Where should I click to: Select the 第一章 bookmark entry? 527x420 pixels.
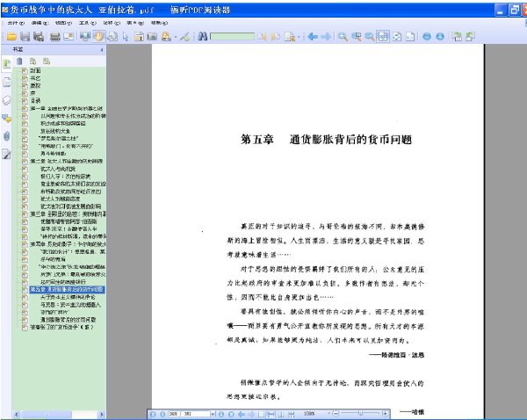pyautogui.click(x=66, y=108)
